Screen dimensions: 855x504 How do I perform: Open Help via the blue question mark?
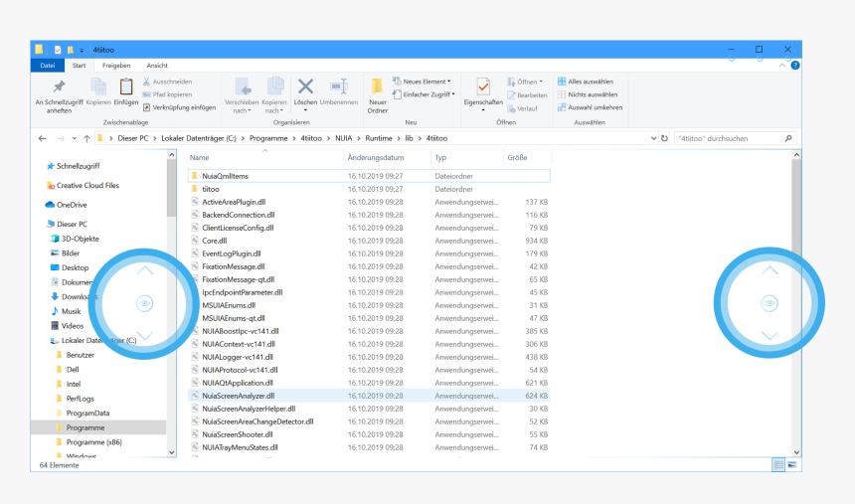[795, 66]
